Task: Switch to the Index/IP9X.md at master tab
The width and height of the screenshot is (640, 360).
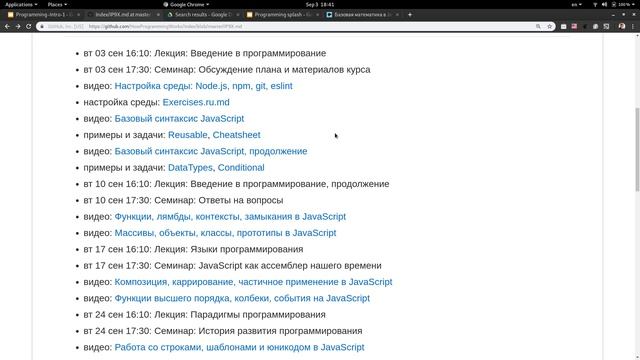Action: pos(122,14)
